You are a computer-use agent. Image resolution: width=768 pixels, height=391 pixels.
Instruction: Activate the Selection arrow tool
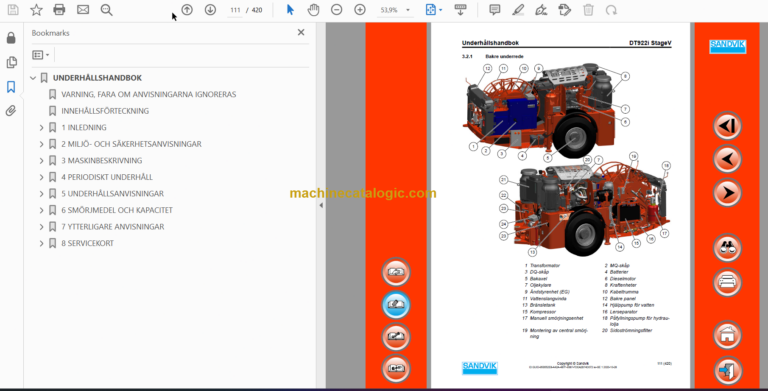pos(290,10)
